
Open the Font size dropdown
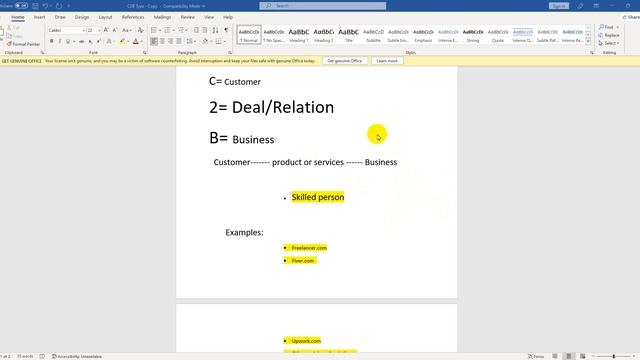[99, 30]
